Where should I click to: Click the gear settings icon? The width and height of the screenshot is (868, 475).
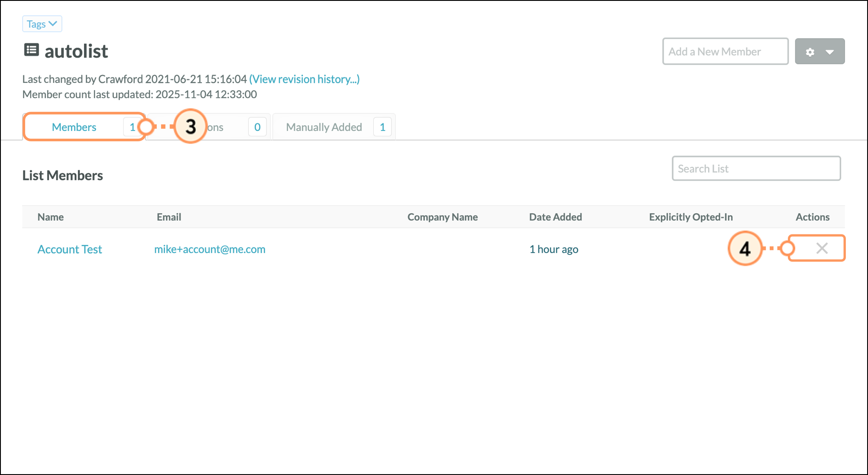[x=810, y=52]
